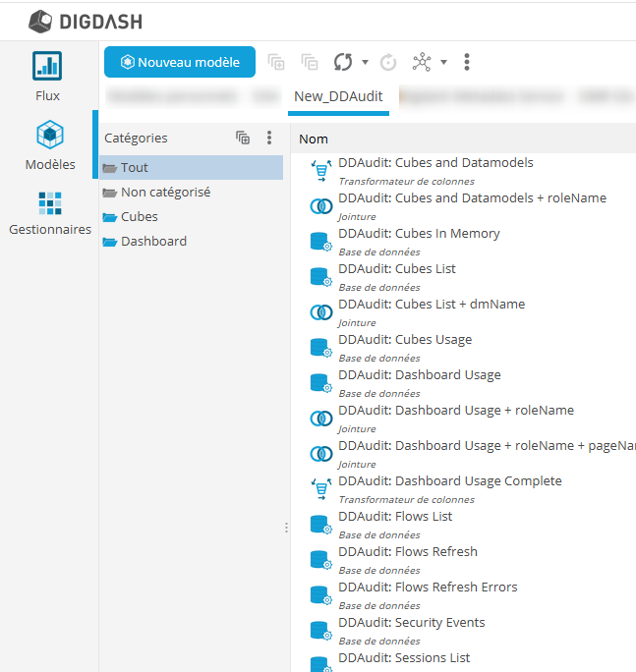Click the synchronize arrows icon

tap(343, 62)
